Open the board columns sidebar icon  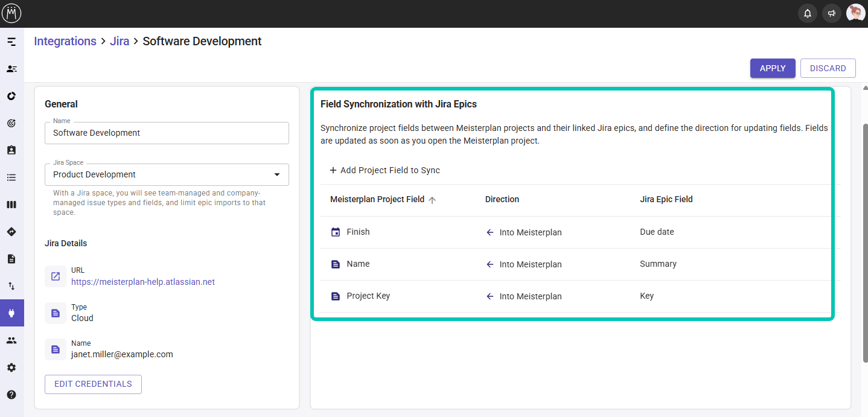(11, 205)
